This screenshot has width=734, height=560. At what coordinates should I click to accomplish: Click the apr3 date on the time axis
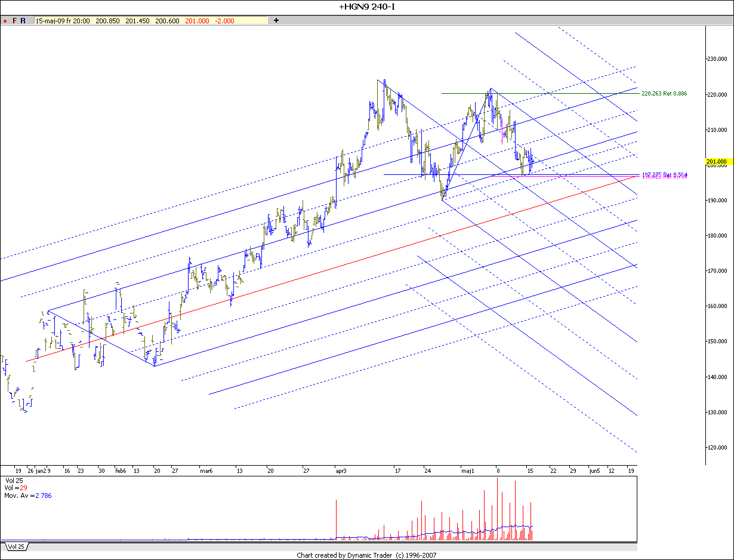(341, 470)
